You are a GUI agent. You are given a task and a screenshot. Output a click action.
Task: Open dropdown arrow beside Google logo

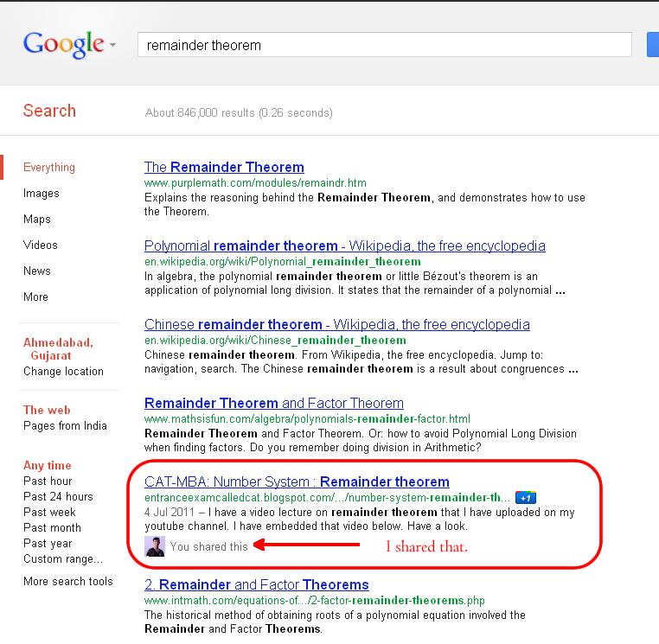(x=112, y=45)
